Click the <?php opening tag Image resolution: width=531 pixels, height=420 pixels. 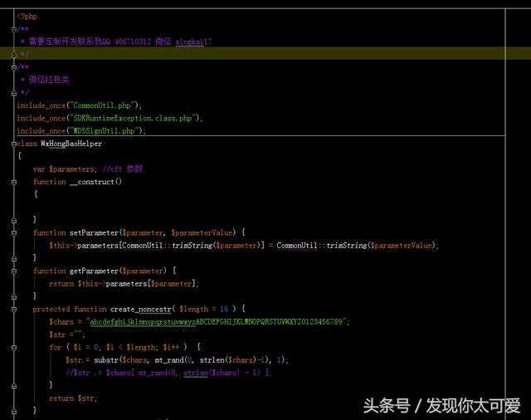pos(27,17)
